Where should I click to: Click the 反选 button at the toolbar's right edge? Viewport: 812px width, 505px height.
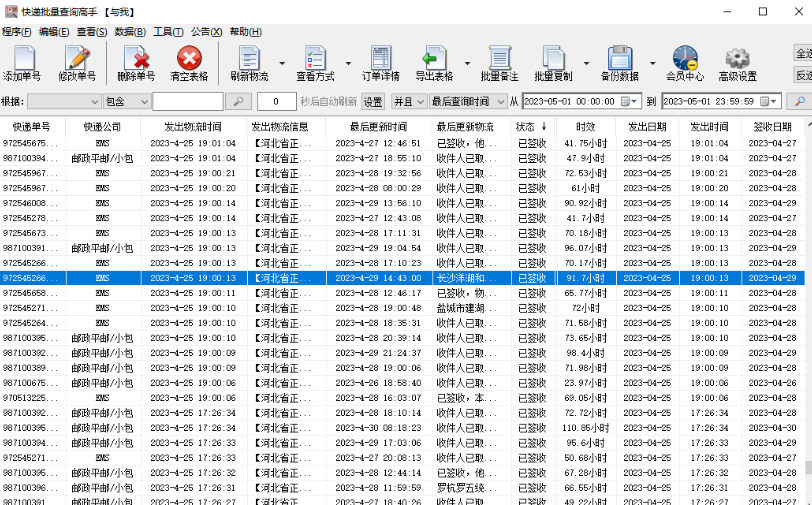click(803, 75)
